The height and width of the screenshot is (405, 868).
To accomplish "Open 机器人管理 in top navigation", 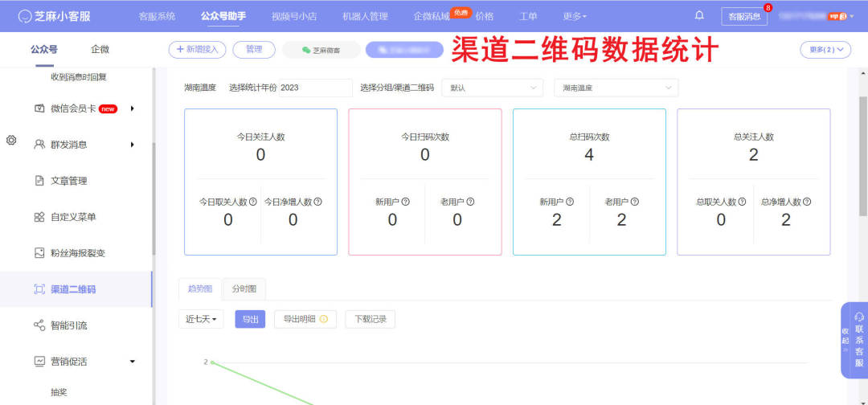I will point(365,16).
